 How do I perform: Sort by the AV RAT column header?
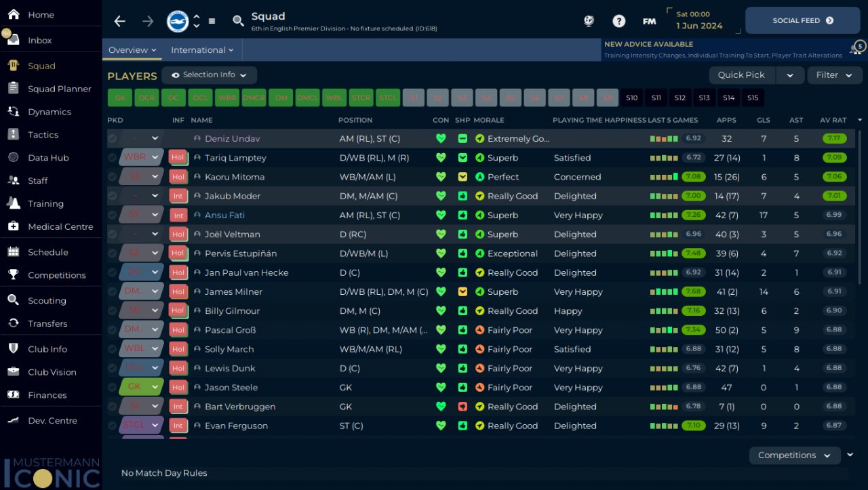pyautogui.click(x=833, y=120)
